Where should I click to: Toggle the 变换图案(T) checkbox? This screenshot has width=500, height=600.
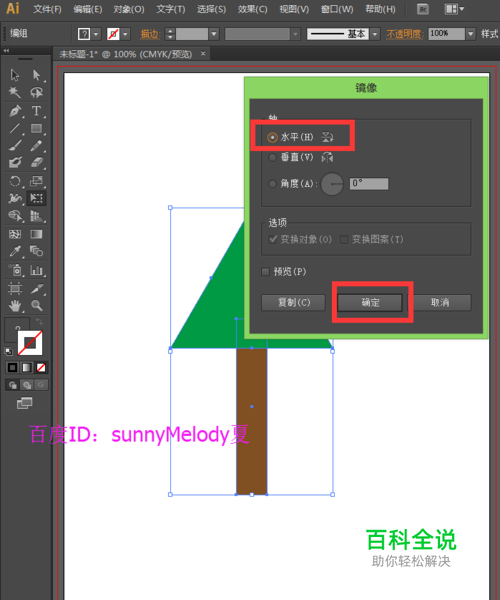pyautogui.click(x=344, y=240)
